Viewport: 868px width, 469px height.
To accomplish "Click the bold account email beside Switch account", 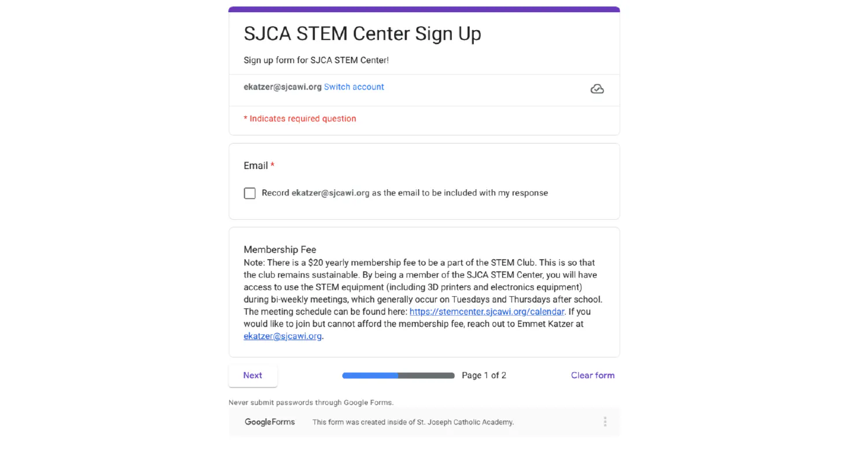I will click(282, 87).
